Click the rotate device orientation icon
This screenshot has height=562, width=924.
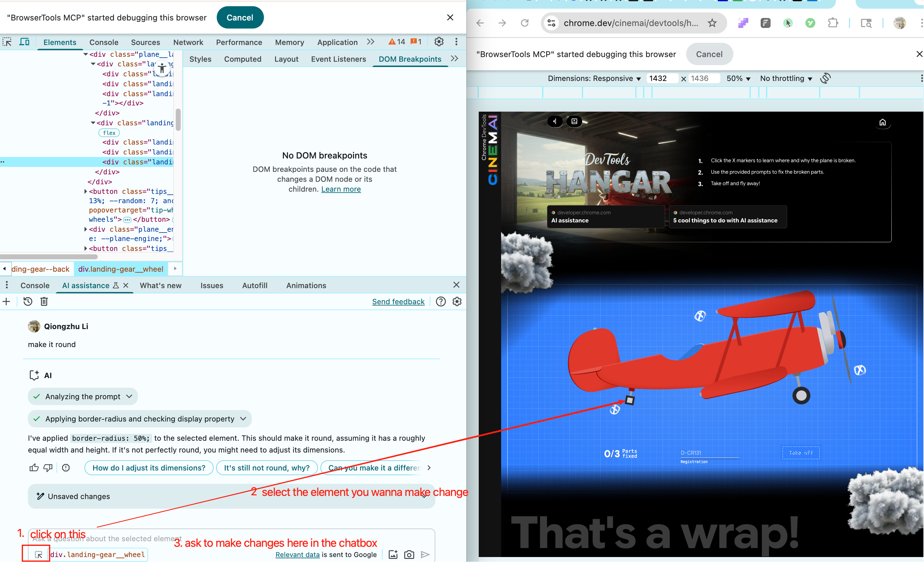click(825, 78)
